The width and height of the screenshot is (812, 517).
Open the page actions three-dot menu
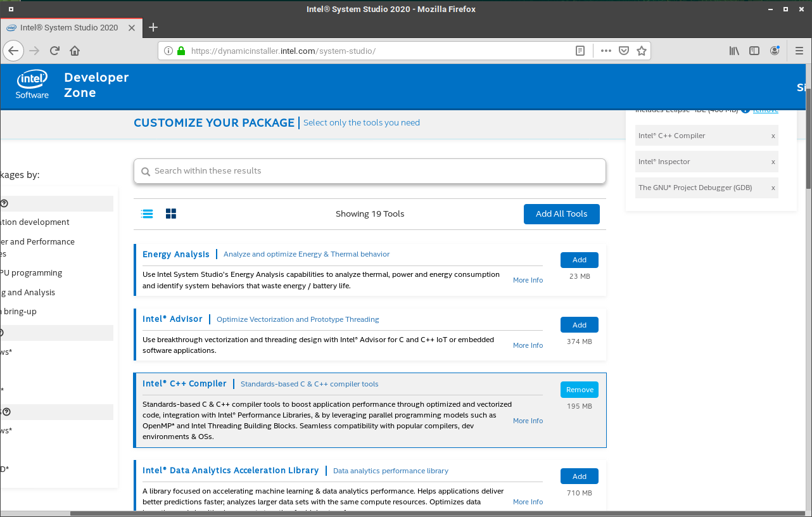pyautogui.click(x=606, y=51)
